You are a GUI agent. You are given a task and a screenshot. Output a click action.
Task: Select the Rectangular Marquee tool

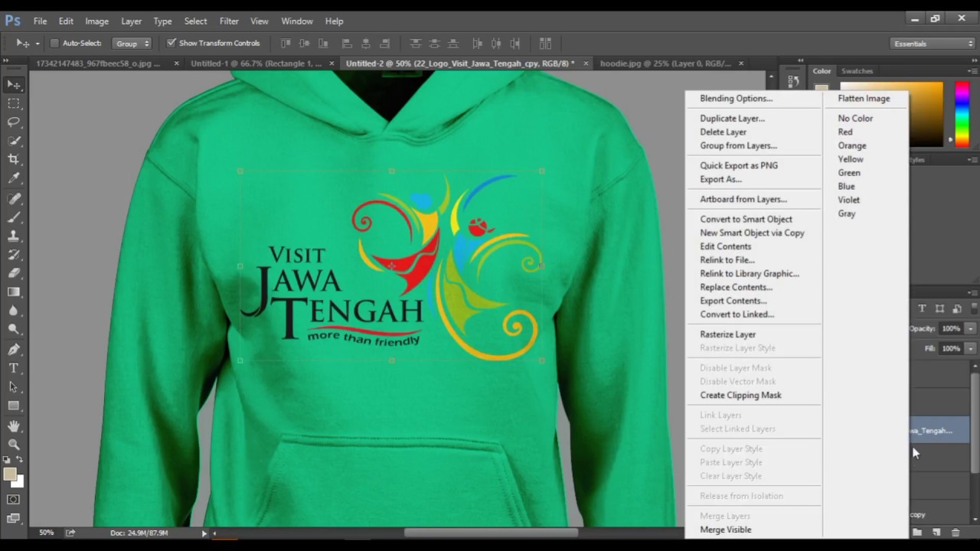click(x=14, y=103)
